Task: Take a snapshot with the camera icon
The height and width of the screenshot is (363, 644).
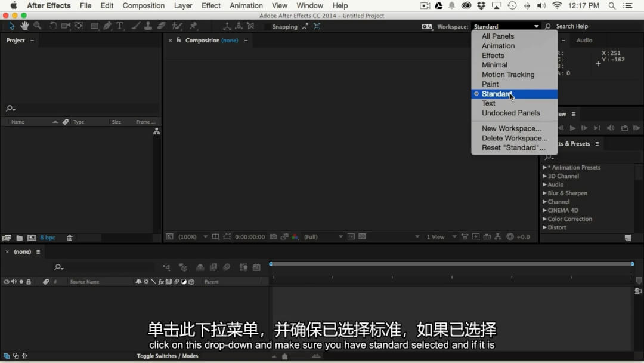Action: (x=273, y=237)
